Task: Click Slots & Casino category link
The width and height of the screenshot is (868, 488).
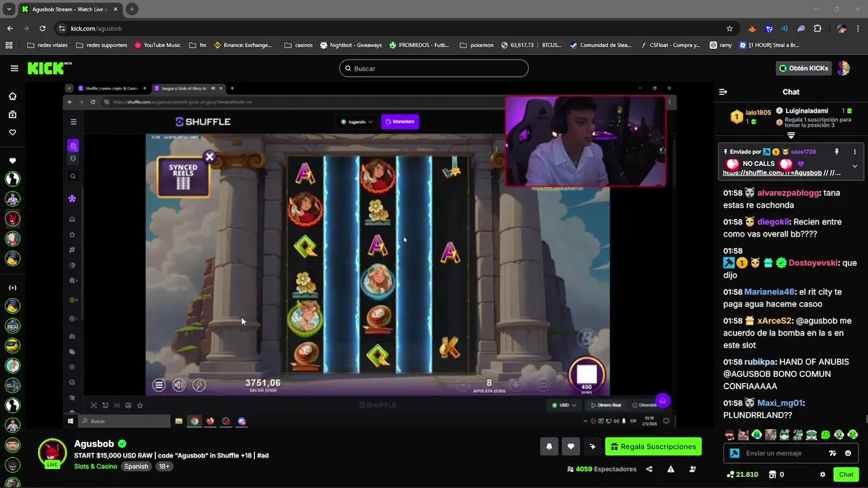Action: pos(96,466)
